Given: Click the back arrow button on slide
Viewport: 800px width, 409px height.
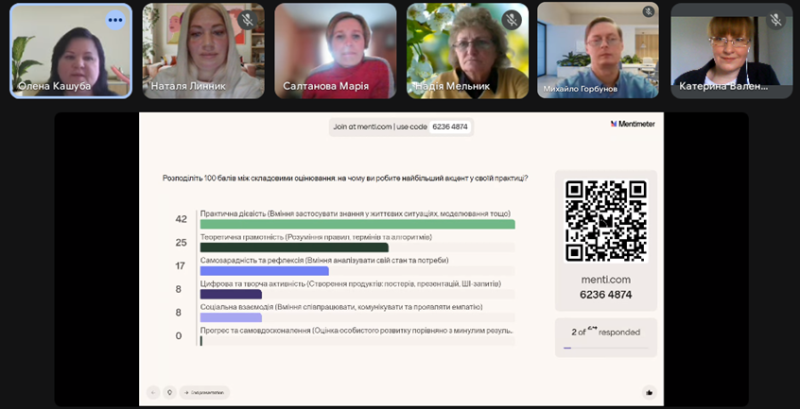Looking at the screenshot, I should tap(153, 392).
